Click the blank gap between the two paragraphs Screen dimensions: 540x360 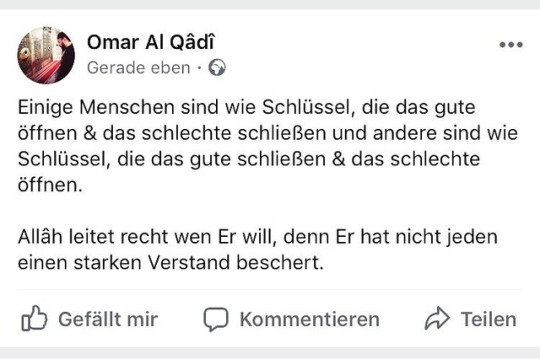pyautogui.click(x=270, y=211)
